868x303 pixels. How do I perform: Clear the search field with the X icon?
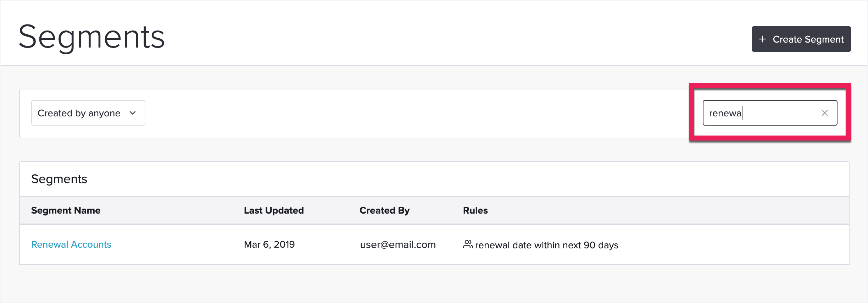tap(825, 113)
